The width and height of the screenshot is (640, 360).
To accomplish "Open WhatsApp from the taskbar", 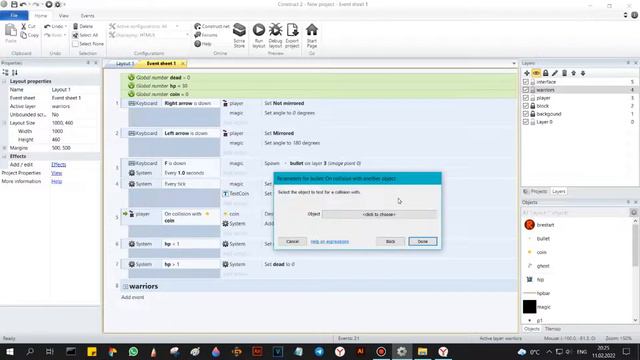I will click(x=133, y=351).
